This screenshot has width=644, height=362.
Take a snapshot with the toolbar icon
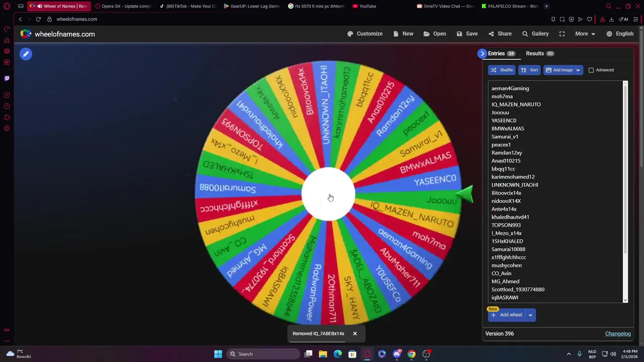pos(562,19)
